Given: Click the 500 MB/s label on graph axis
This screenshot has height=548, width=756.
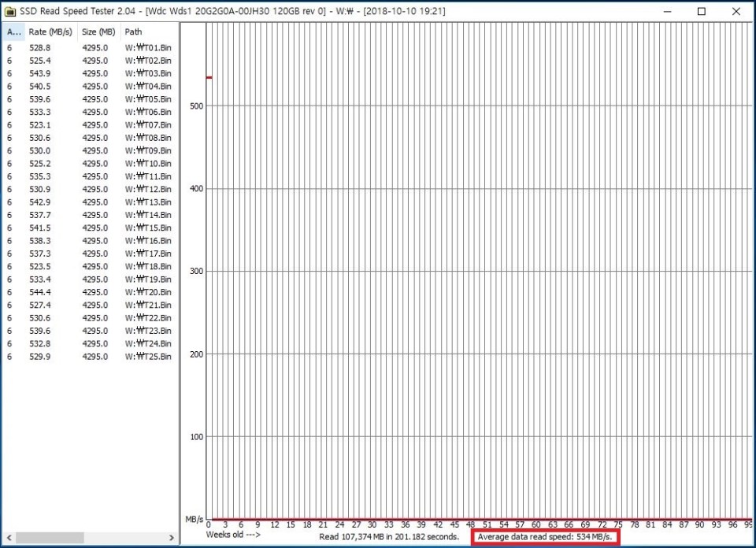Looking at the screenshot, I should [197, 106].
